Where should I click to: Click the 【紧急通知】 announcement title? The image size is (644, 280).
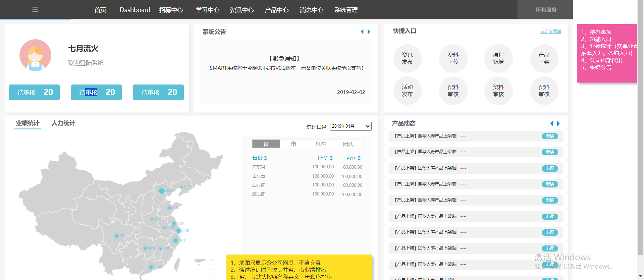(284, 59)
